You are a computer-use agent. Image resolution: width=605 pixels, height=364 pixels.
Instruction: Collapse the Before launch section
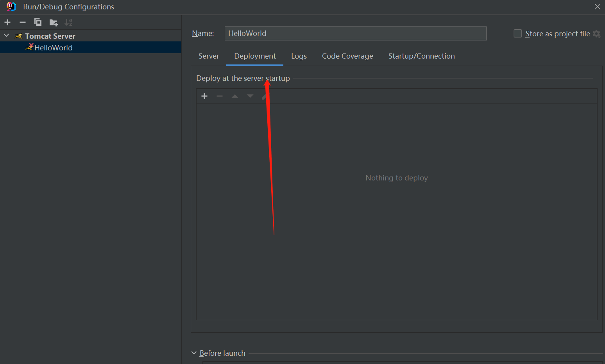(x=194, y=353)
